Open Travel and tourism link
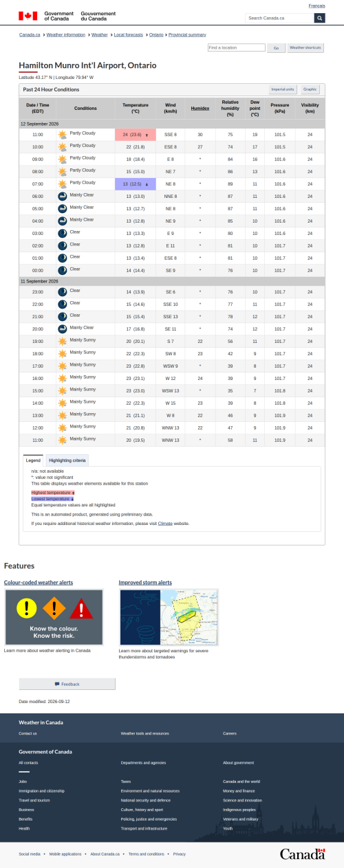344x868 pixels. (x=35, y=801)
